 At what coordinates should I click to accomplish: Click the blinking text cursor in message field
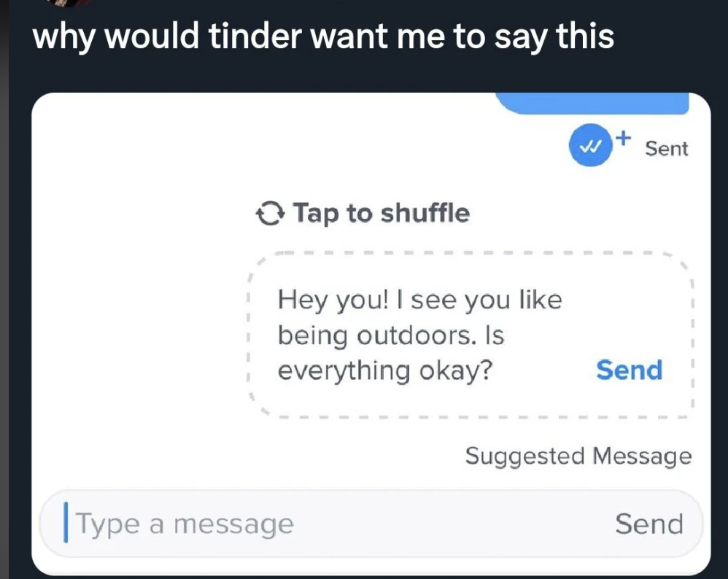click(67, 524)
